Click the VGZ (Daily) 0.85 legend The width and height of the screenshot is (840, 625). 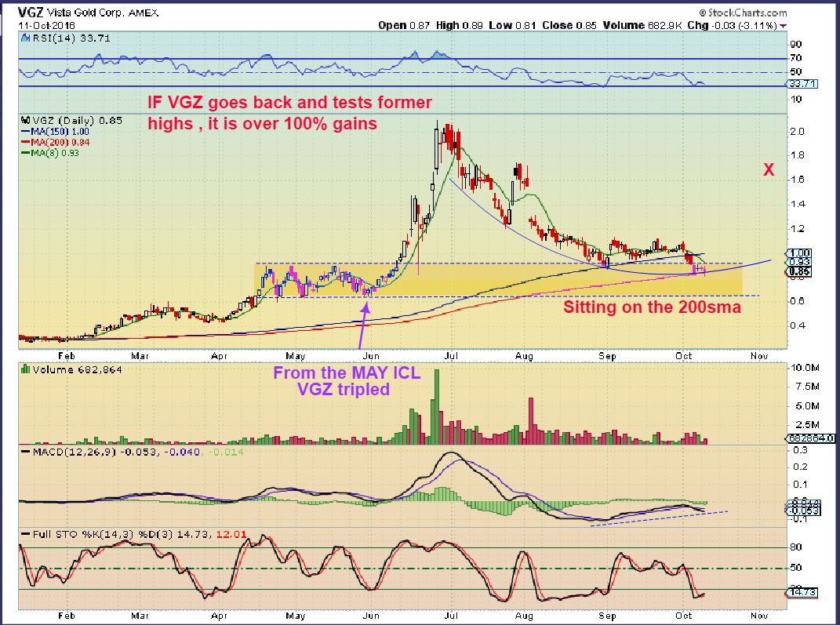coord(78,121)
